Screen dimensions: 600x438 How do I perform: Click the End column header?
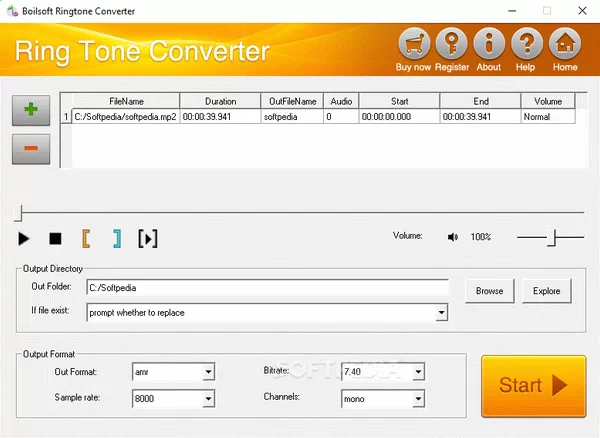point(481,101)
